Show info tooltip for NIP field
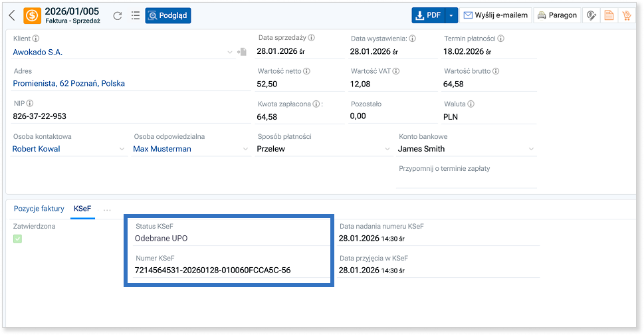The width and height of the screenshot is (644, 335). point(30,104)
